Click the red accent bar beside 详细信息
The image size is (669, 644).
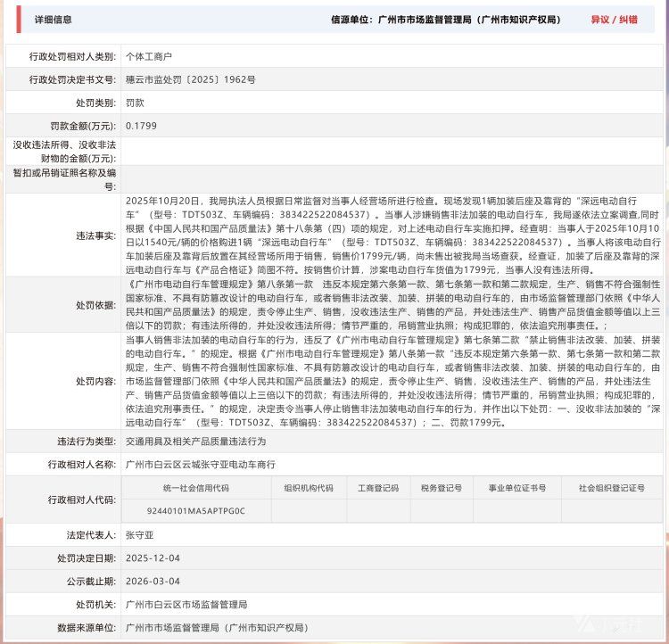[x=19, y=19]
